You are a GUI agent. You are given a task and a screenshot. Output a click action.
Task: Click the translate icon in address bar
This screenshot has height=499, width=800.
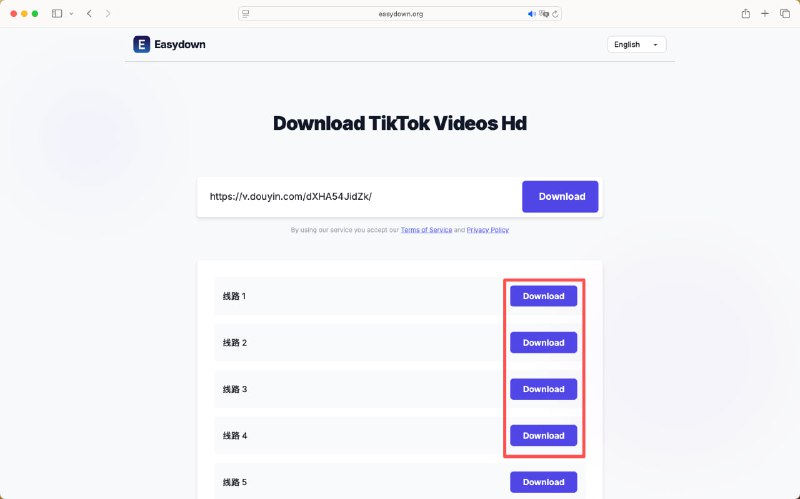point(544,14)
